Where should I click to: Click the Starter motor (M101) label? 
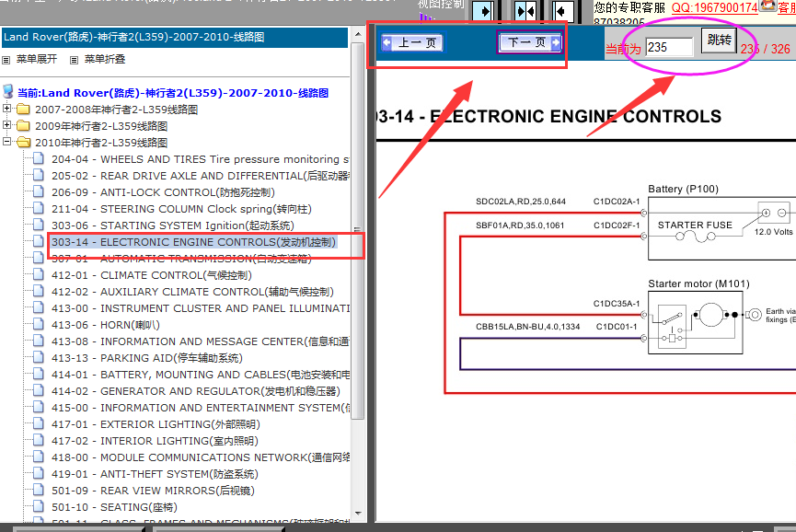coord(698,284)
